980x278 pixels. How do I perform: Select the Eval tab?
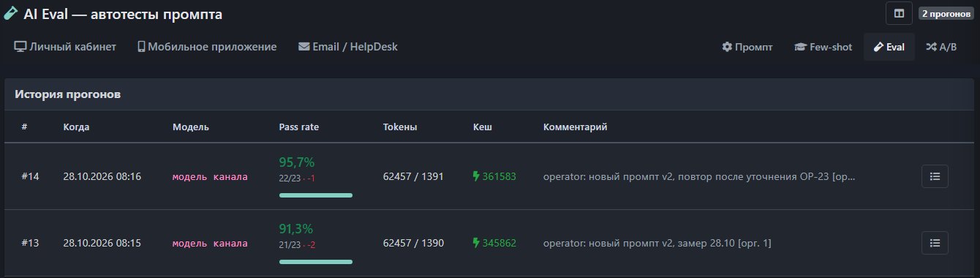click(889, 47)
